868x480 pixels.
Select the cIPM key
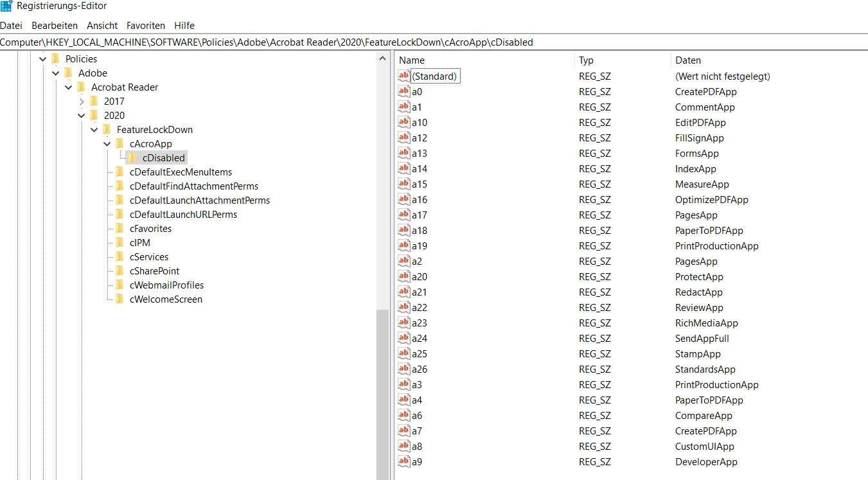pos(139,243)
